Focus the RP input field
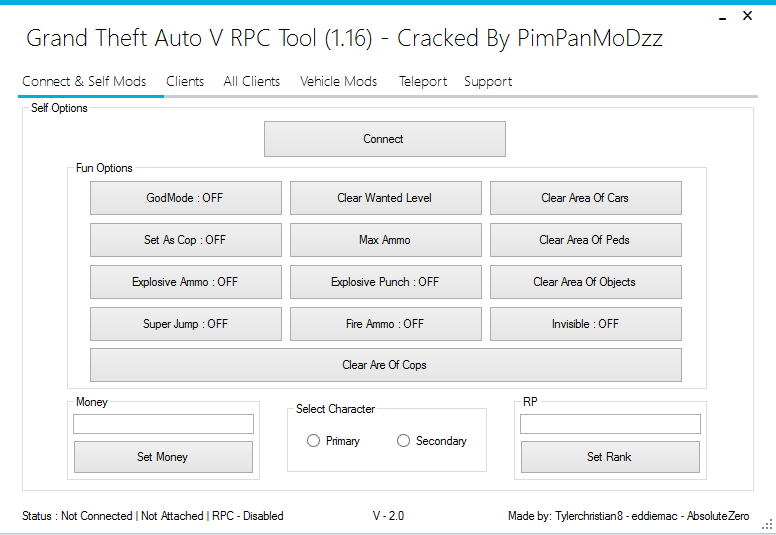This screenshot has height=535, width=776. pyautogui.click(x=610, y=424)
